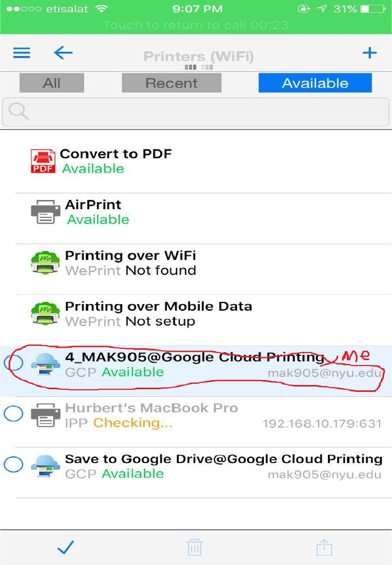Select radio for Save to Google Drive
The image size is (392, 565).
[13, 464]
